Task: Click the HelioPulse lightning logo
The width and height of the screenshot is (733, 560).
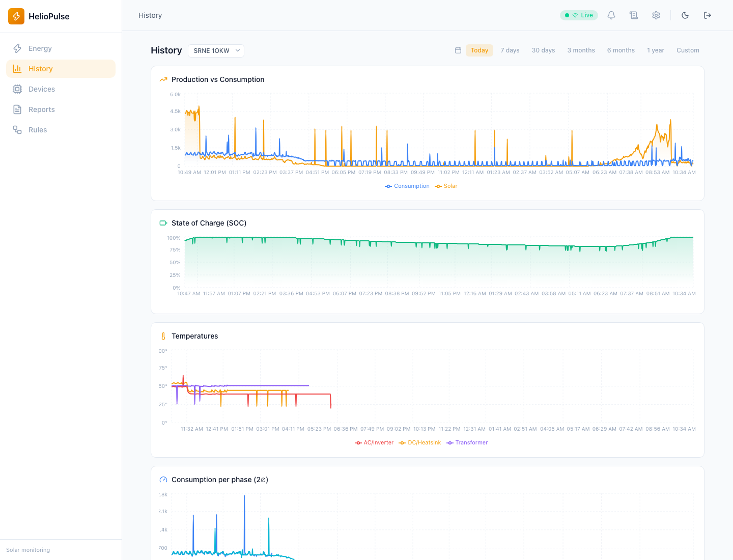Action: 16,16
